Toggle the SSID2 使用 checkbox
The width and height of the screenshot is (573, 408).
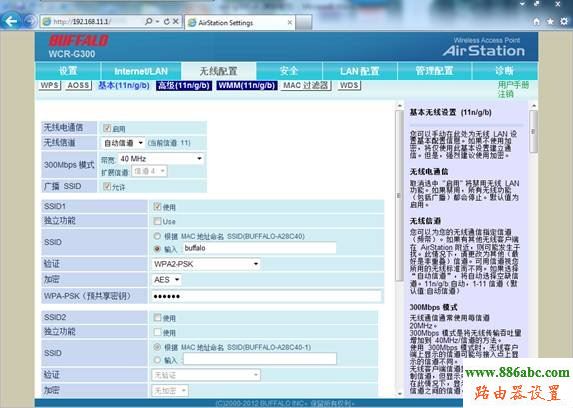pos(157,317)
